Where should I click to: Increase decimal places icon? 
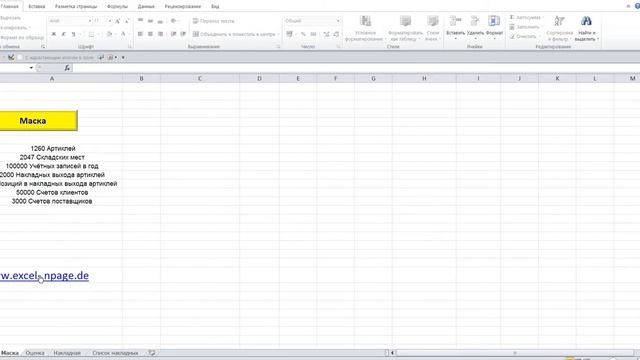pos(327,34)
